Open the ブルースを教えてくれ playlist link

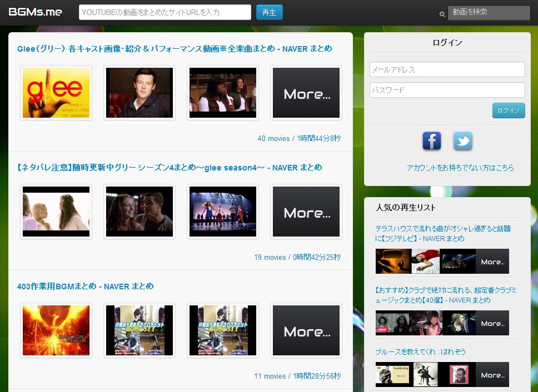click(420, 352)
